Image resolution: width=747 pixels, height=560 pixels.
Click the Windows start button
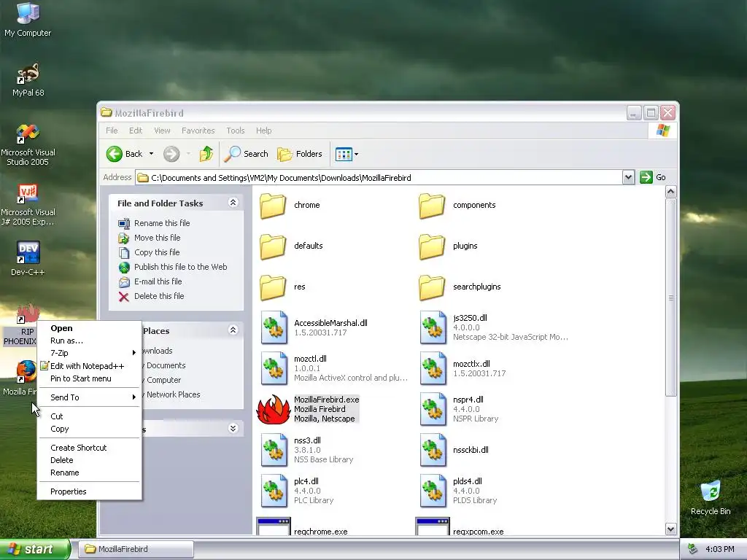(34, 549)
